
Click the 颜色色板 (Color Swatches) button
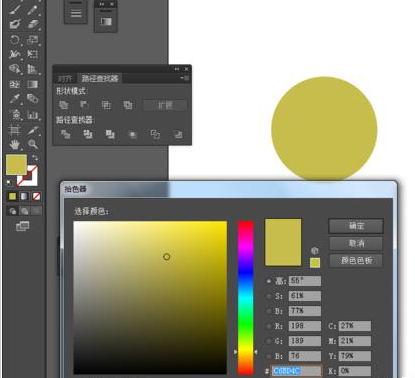356,260
